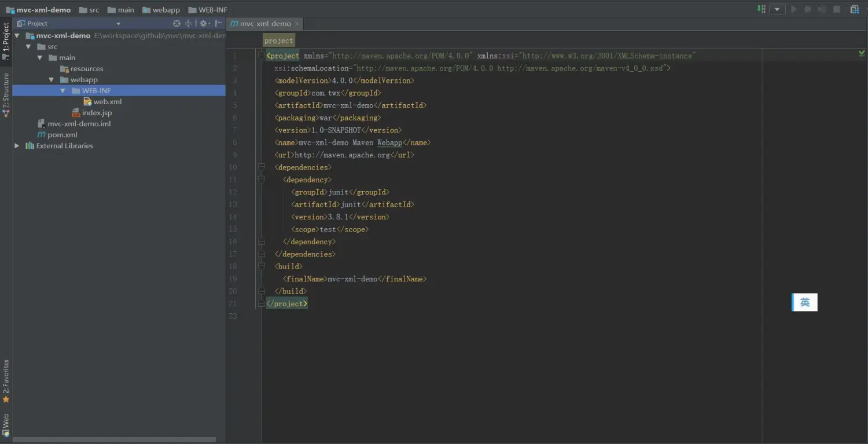Select pom.xml in the project tree
The height and width of the screenshot is (444, 868).
[62, 135]
